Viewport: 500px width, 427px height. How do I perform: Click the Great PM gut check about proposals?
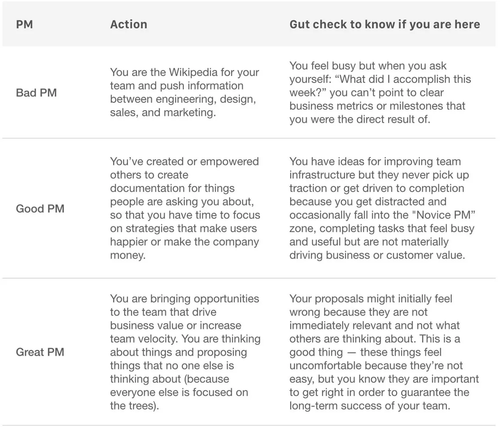pos(384,352)
